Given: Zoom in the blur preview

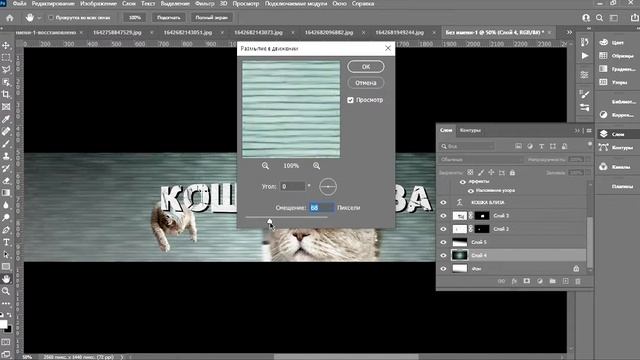Looking at the screenshot, I should coord(316,166).
